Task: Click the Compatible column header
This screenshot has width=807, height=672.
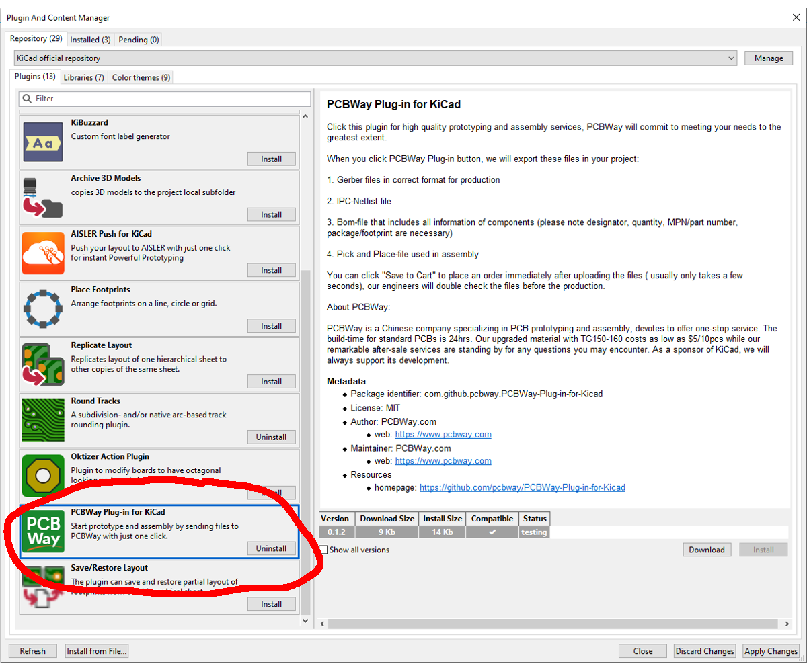Action: [492, 519]
